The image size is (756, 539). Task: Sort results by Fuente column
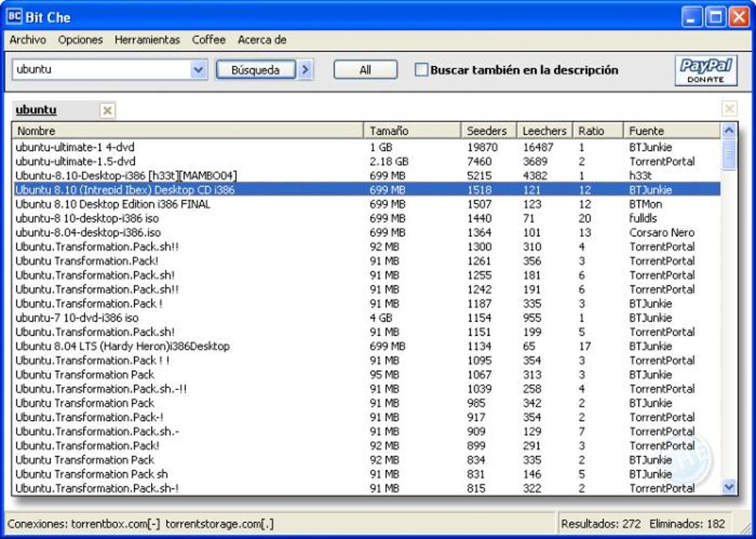pyautogui.click(x=672, y=130)
